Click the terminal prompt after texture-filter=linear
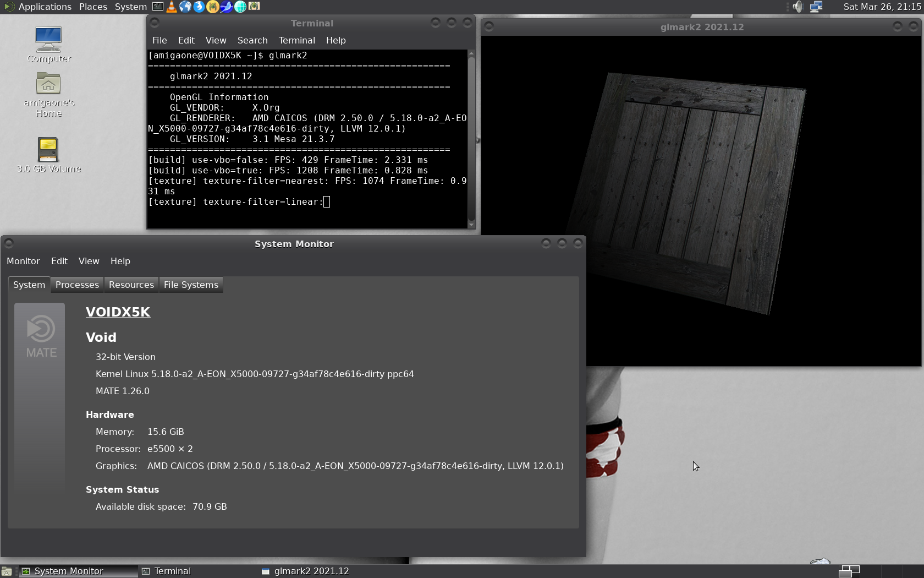Viewport: 924px width, 578px height. coord(327,202)
